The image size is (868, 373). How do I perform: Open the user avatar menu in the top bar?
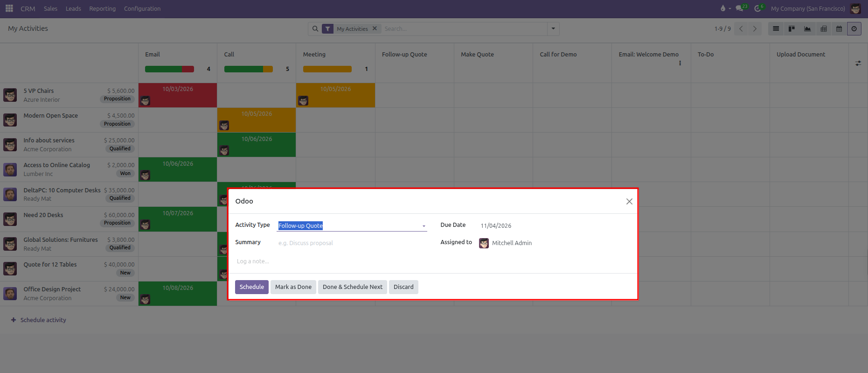coord(855,8)
